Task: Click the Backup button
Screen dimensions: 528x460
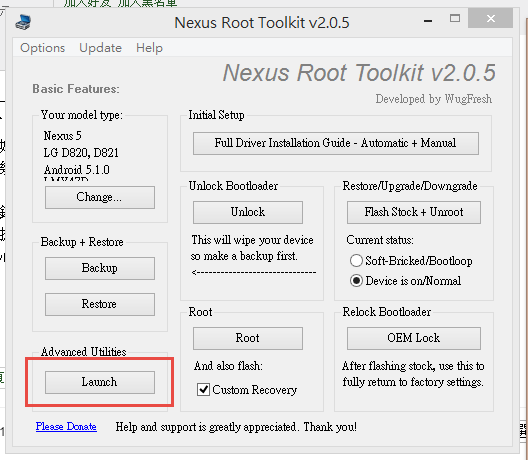Action: [100, 268]
